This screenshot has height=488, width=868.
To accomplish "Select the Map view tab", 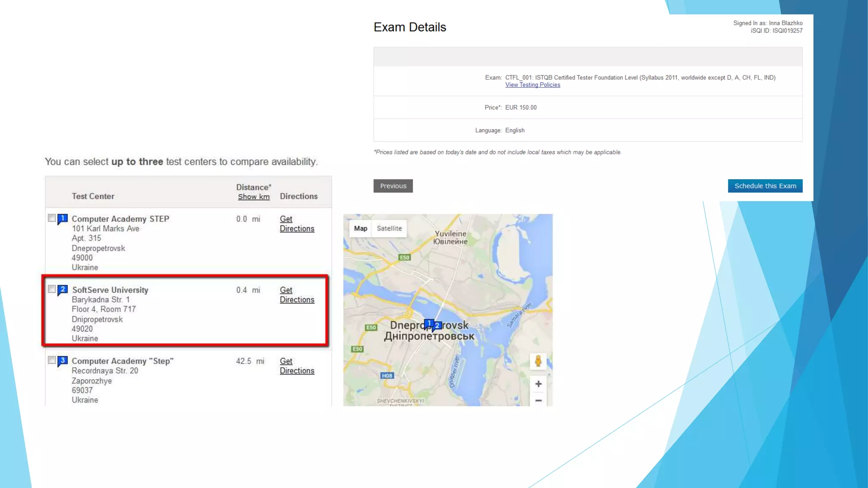I will tap(361, 228).
